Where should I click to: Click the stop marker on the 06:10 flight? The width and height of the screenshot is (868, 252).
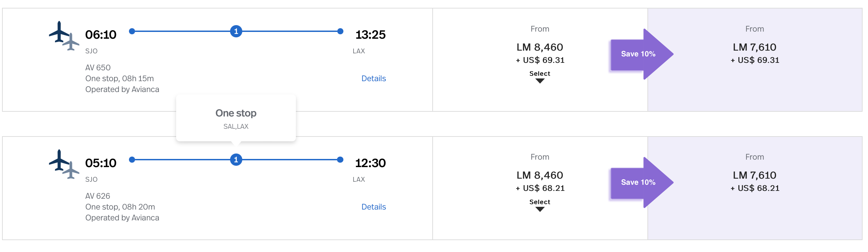(236, 31)
